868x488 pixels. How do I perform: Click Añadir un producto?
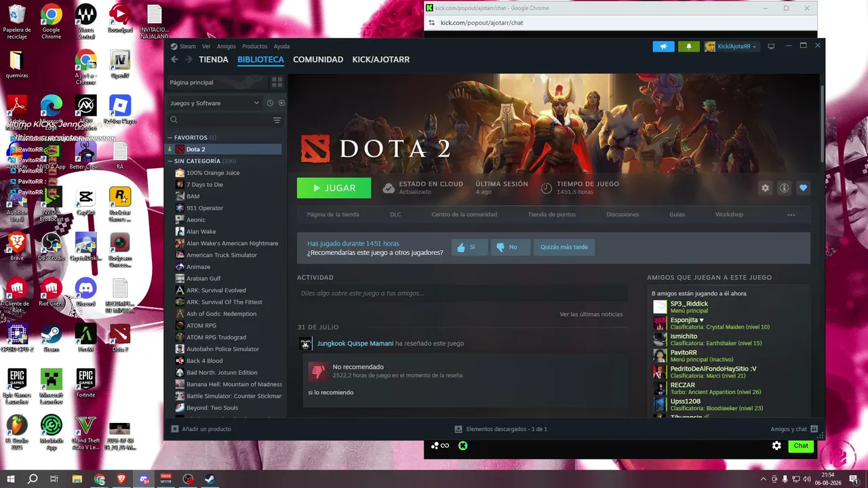pyautogui.click(x=201, y=429)
